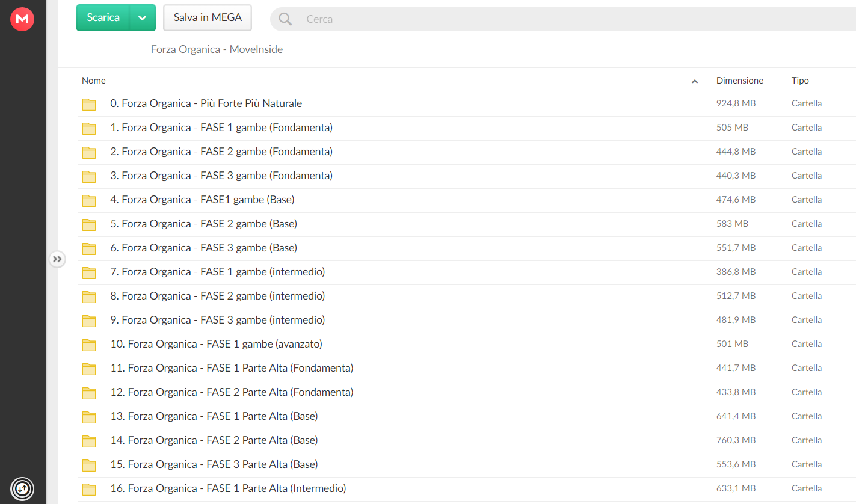Open Forza Organica - MoveInside breadcrumb
Viewport: 856px width, 504px height.
[217, 49]
